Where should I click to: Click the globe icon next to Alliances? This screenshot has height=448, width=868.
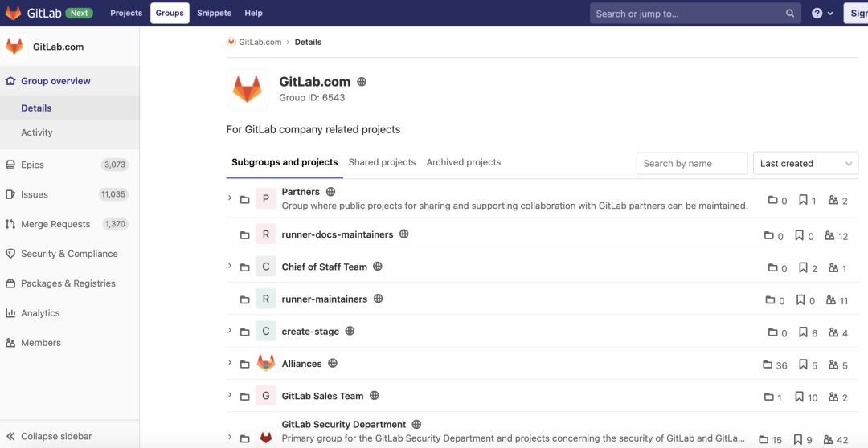[333, 364]
